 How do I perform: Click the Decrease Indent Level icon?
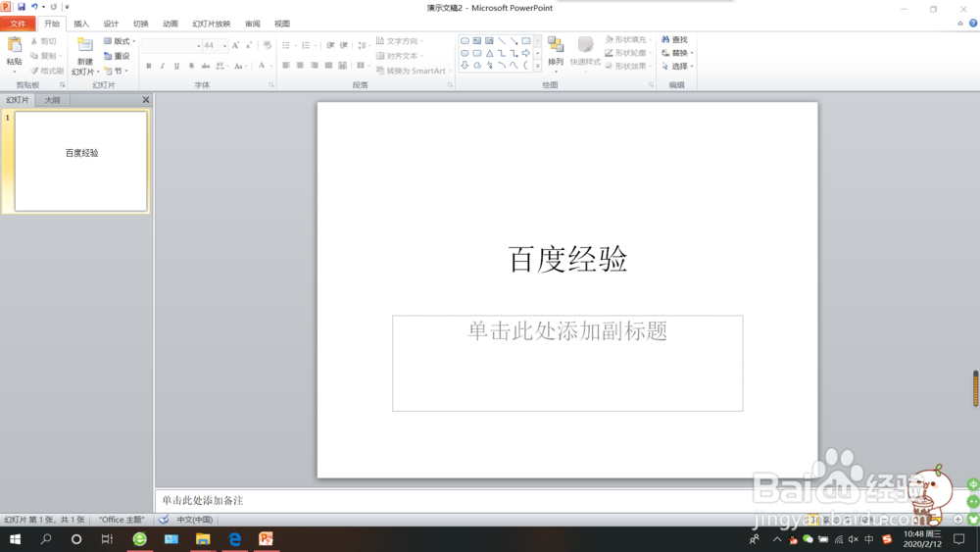(330, 45)
